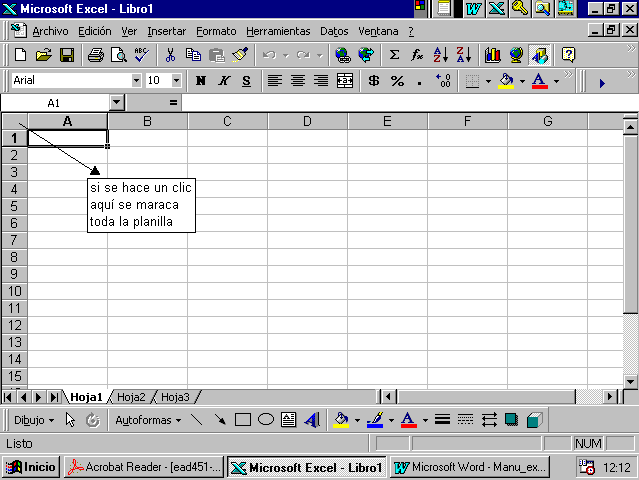Click the Select All corner button
Viewport: 639px width, 480px height.
click(15, 121)
